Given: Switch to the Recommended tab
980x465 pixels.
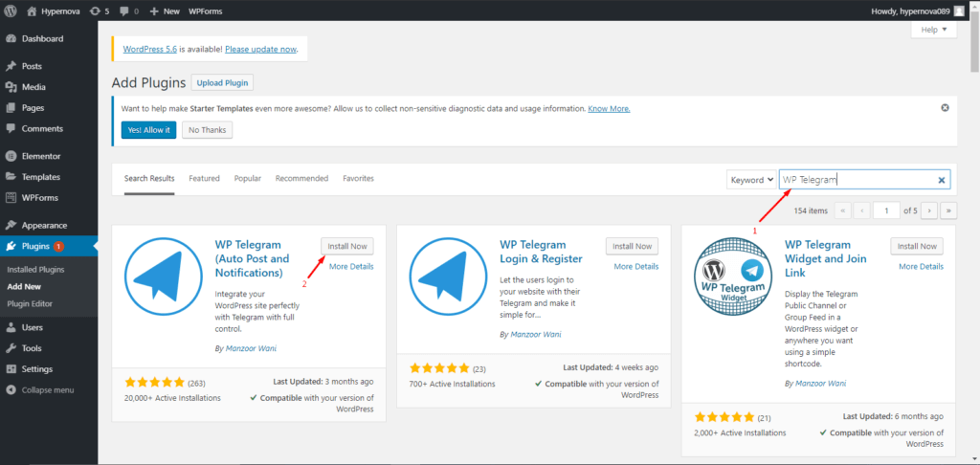Looking at the screenshot, I should coord(301,179).
